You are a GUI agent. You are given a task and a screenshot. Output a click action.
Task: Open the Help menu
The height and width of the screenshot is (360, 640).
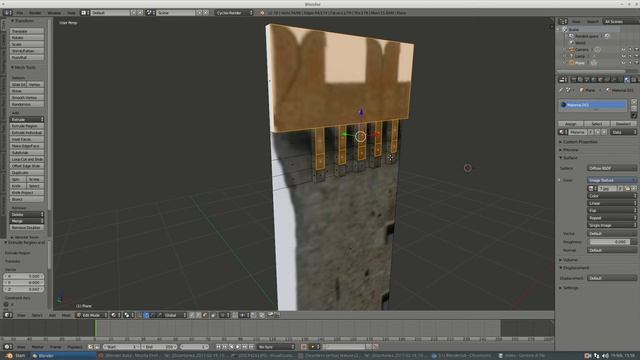[x=71, y=13]
